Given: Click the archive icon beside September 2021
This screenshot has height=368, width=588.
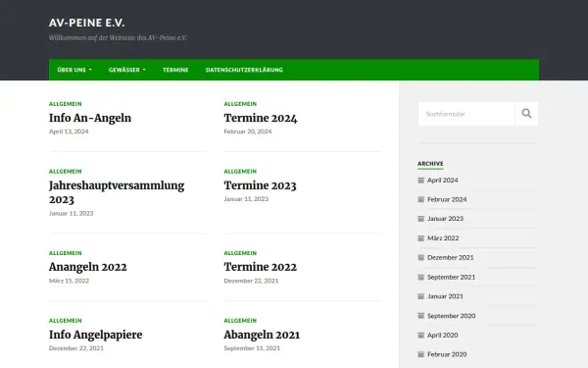Looking at the screenshot, I should pos(420,277).
